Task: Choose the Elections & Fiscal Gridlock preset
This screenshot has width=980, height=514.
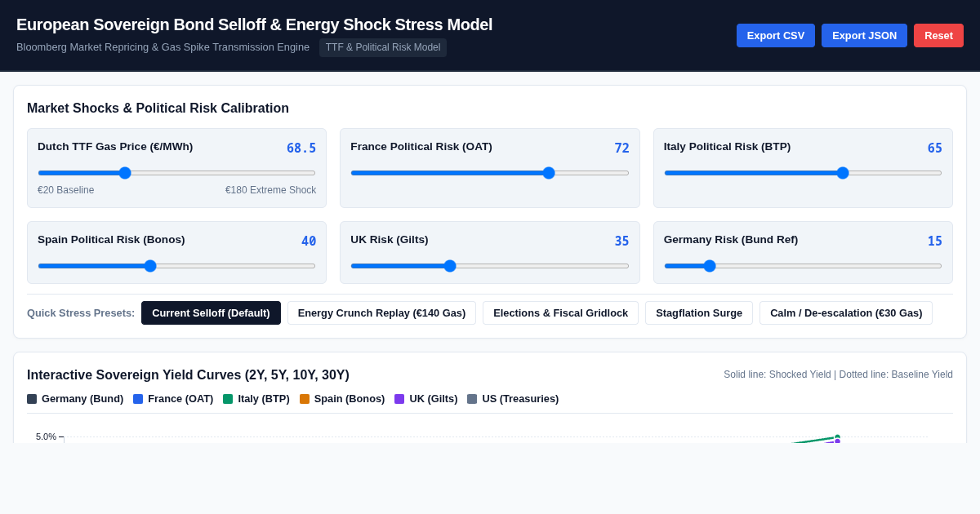Action: (x=560, y=312)
